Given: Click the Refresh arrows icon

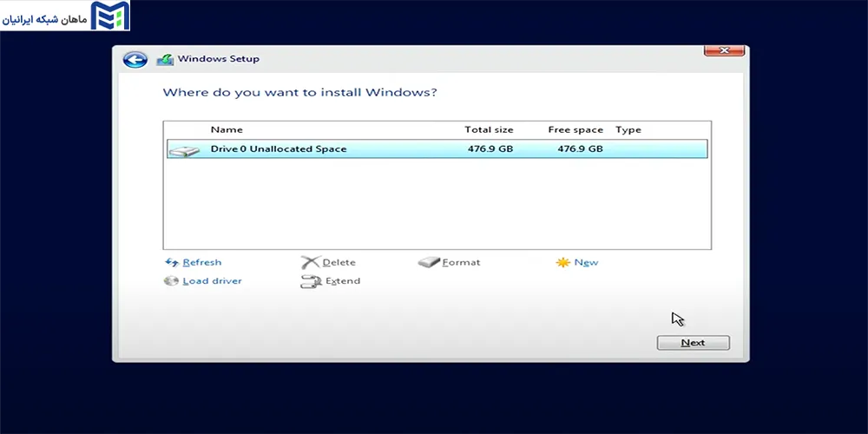Looking at the screenshot, I should pyautogui.click(x=172, y=262).
